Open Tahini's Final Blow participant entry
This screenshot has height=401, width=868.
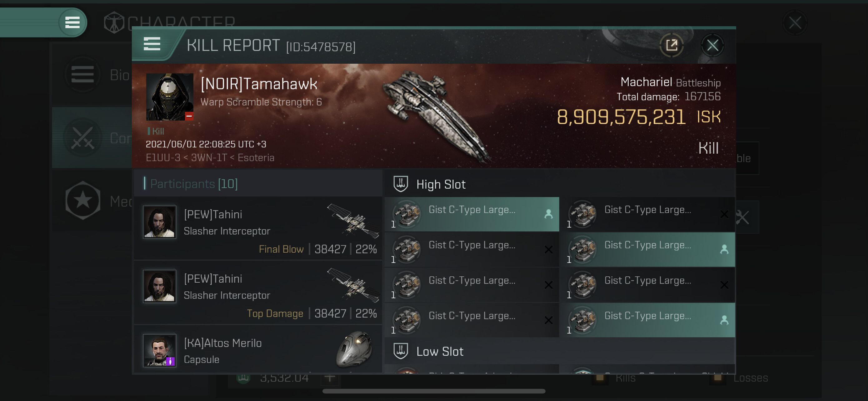[258, 228]
